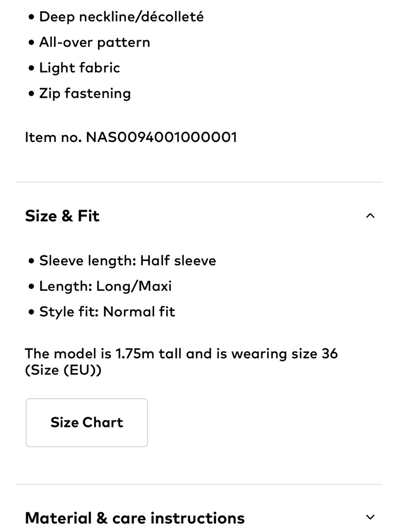This screenshot has width=399, height=532.
Task: Expand the Material & care instructions chevron
Action: (370, 517)
